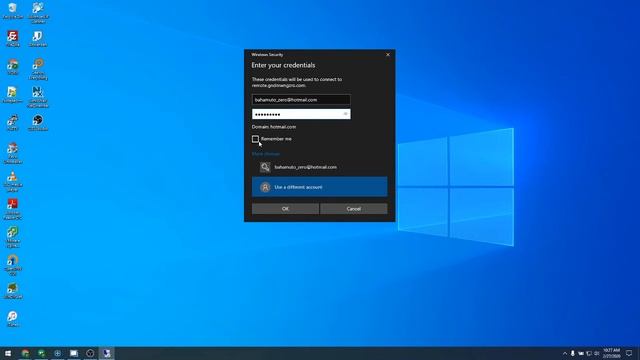Click the username field showing the hotmail address
640x360 pixels.
pos(301,100)
